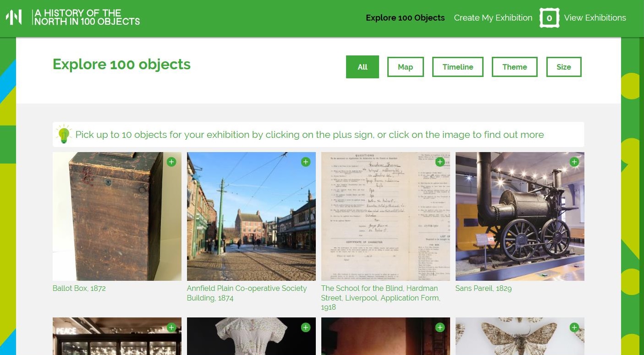Click plus icon on Annfield Plain Co-operative image
The width and height of the screenshot is (644, 355).
click(306, 162)
